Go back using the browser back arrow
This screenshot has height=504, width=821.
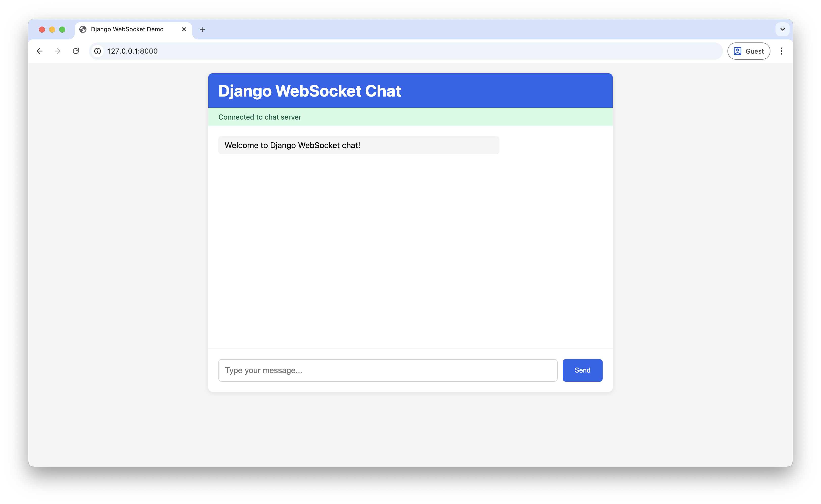pyautogui.click(x=39, y=51)
